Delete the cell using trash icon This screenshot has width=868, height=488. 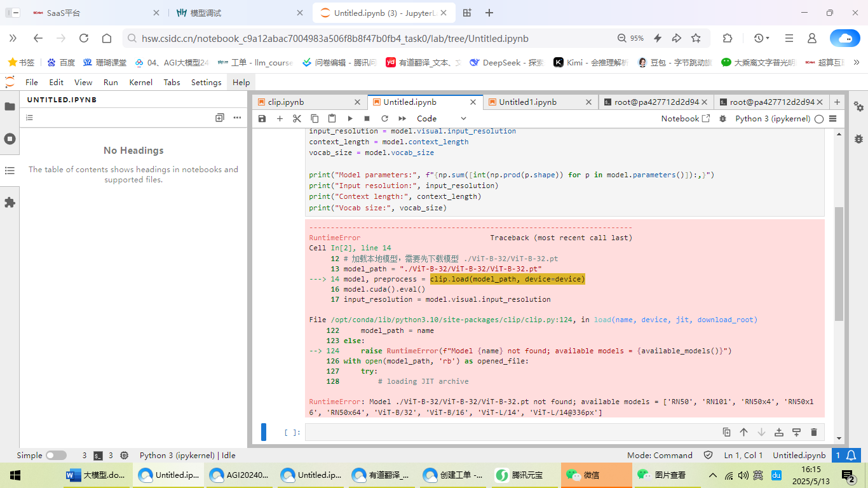[814, 432]
